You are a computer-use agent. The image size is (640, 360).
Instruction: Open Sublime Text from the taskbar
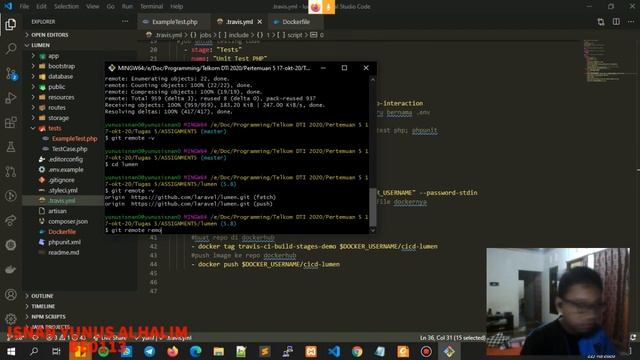pos(264,351)
